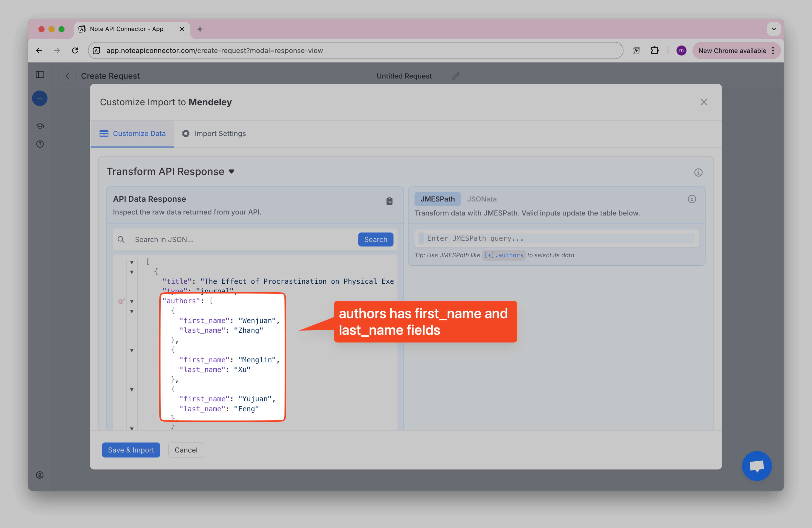Collapse Transform API Response section
Image resolution: width=812 pixels, height=528 pixels.
pyautogui.click(x=232, y=171)
